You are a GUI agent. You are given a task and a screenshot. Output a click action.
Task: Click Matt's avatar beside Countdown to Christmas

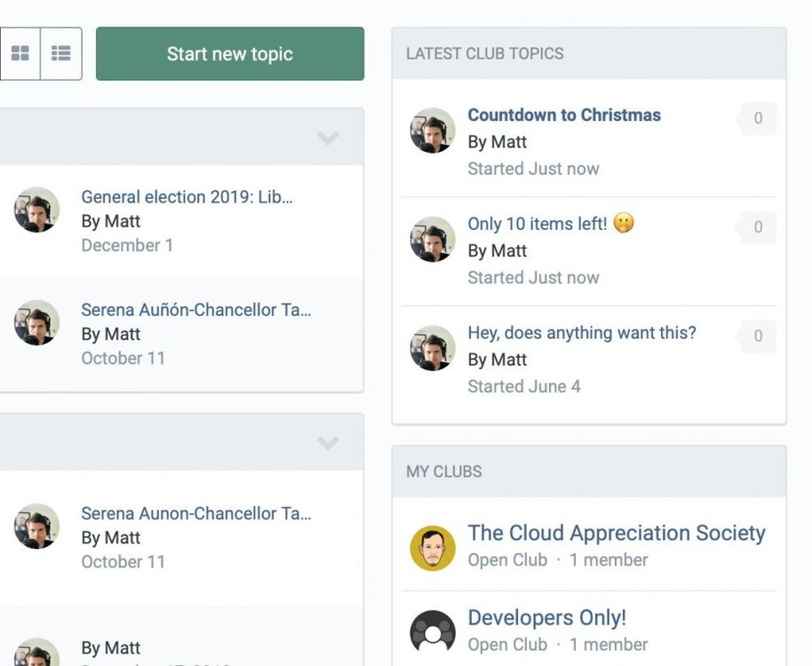coord(433,131)
